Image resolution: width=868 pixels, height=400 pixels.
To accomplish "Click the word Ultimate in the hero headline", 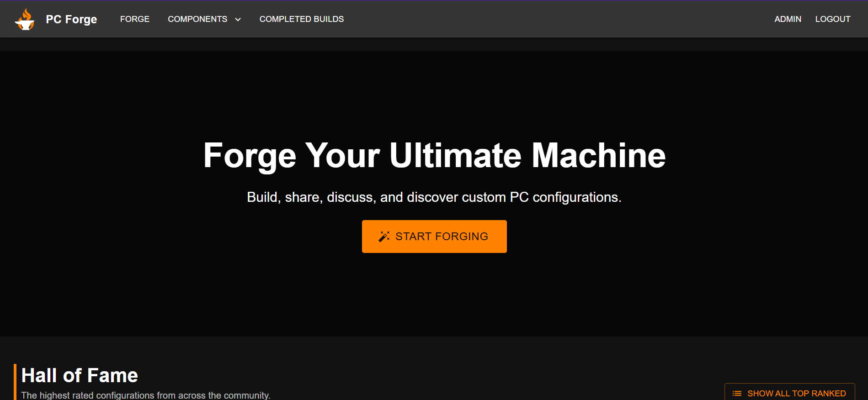I will point(455,156).
